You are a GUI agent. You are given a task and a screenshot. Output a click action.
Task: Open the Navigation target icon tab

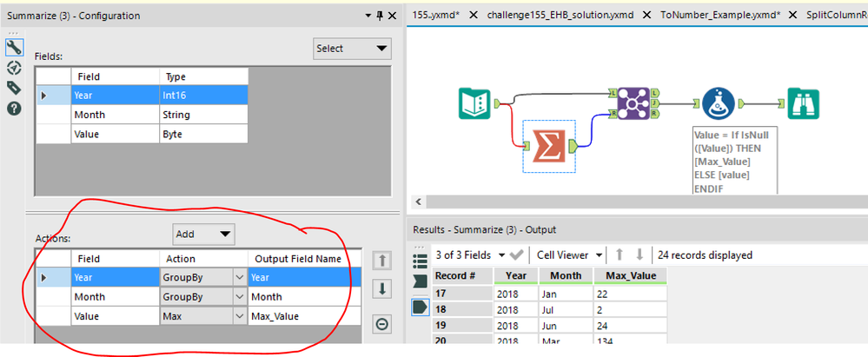pyautogui.click(x=15, y=68)
